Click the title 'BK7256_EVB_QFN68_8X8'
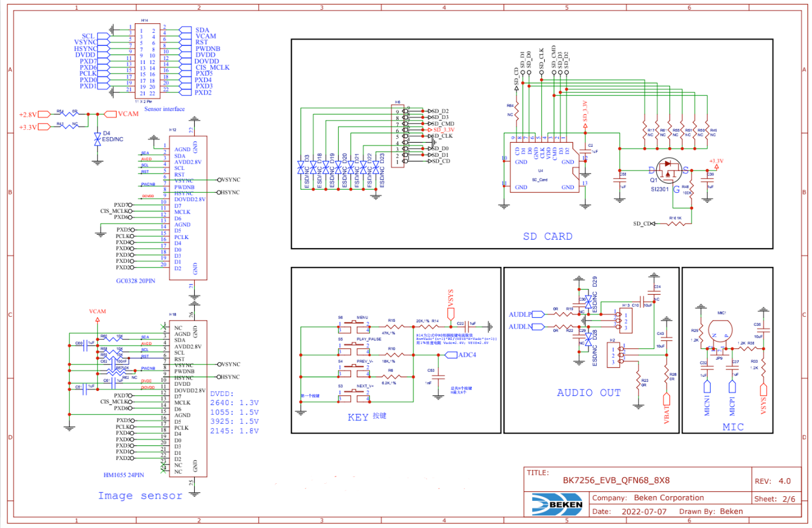This screenshot has width=812, height=528. tap(616, 480)
